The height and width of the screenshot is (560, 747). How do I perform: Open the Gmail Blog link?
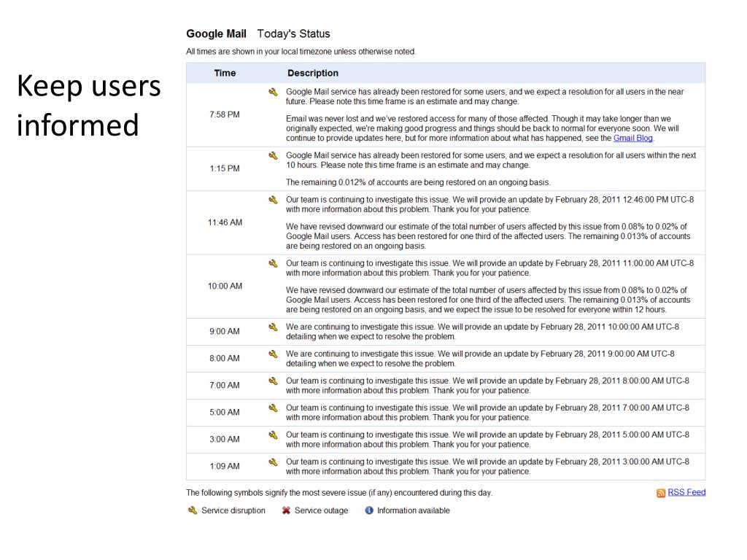pos(632,138)
